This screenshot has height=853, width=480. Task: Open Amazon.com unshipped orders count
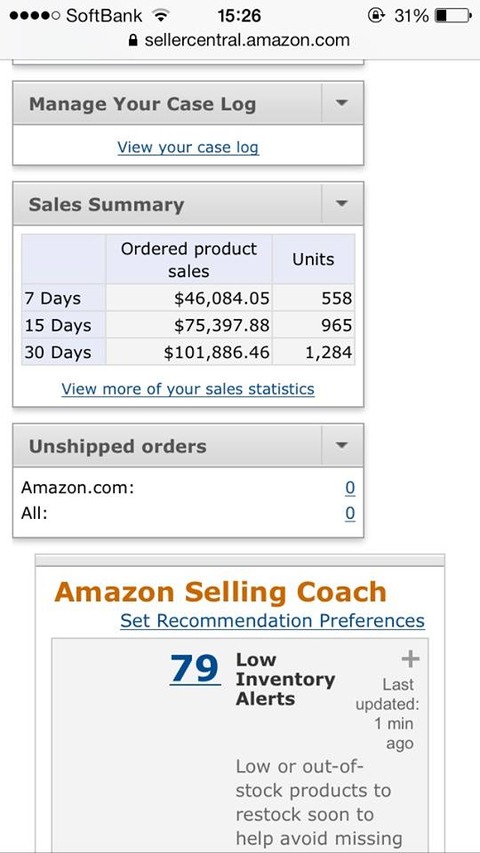pos(350,488)
